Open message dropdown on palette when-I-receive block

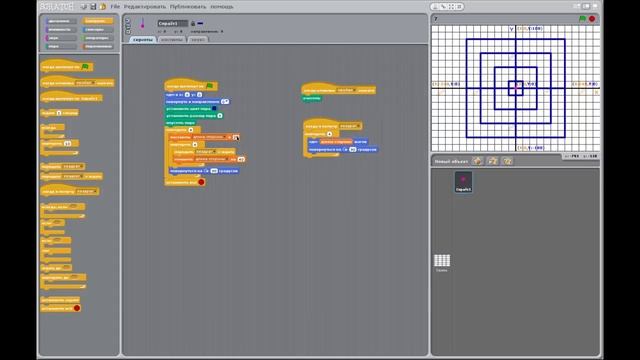tap(87, 191)
